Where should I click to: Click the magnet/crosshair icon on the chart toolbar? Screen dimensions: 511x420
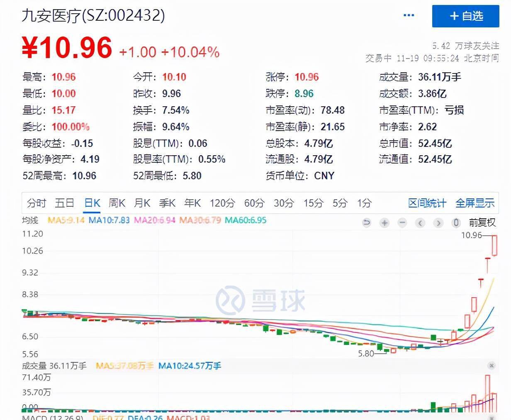point(456,223)
